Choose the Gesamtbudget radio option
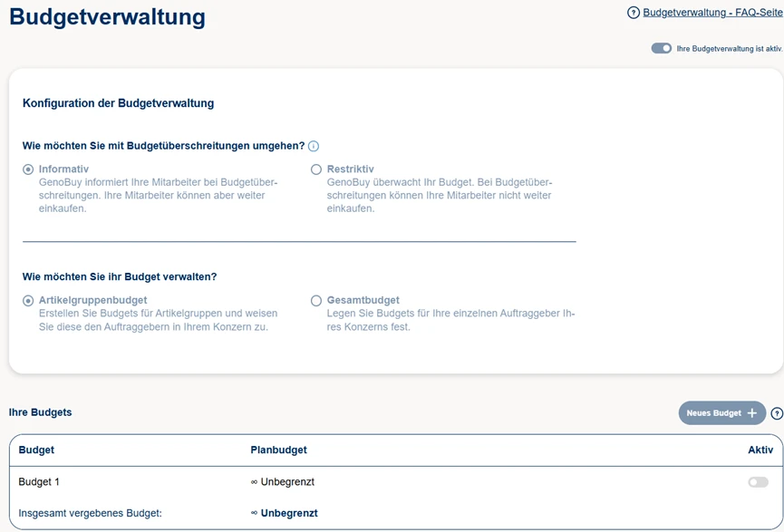 [x=316, y=301]
